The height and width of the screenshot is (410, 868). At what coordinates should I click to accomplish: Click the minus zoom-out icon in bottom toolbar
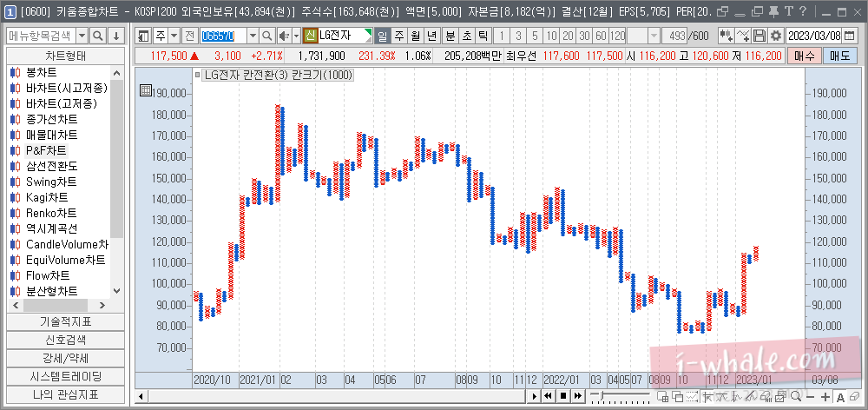(x=811, y=396)
